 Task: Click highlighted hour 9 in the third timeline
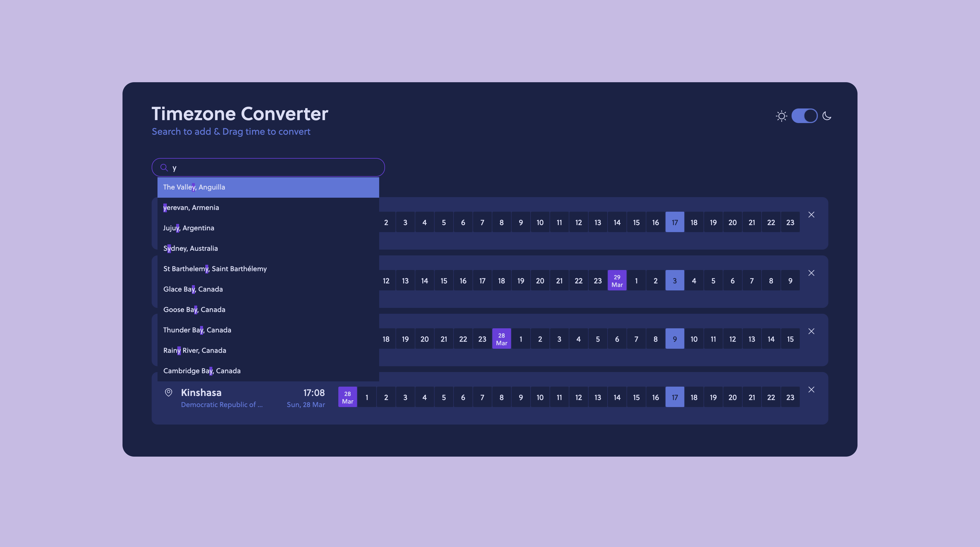click(675, 339)
